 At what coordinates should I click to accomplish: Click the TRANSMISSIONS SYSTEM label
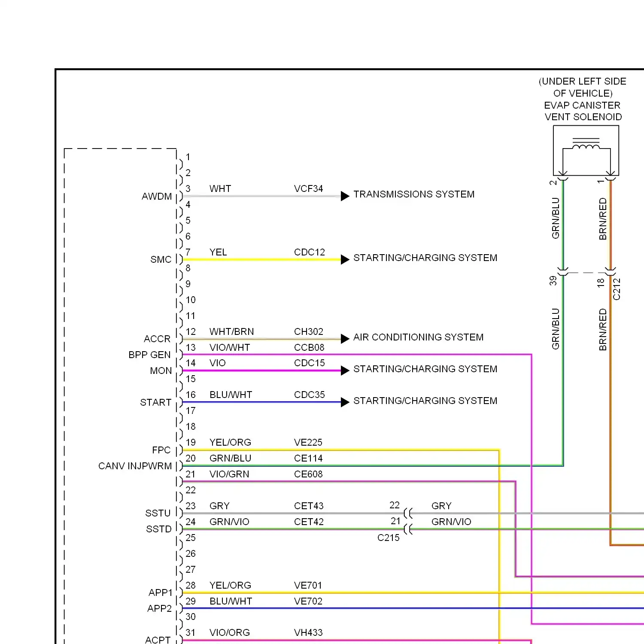[x=414, y=194]
